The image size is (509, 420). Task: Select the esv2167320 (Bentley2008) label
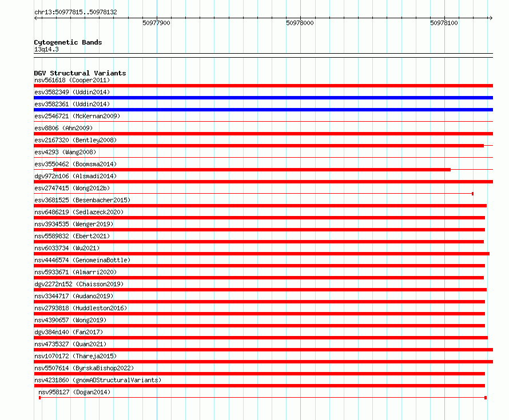75,140
